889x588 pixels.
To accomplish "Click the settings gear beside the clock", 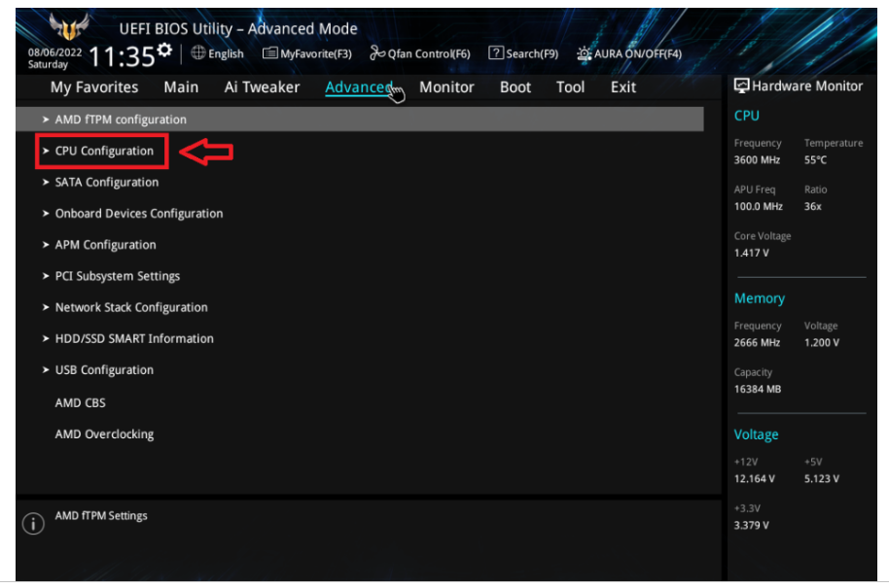I will [164, 50].
